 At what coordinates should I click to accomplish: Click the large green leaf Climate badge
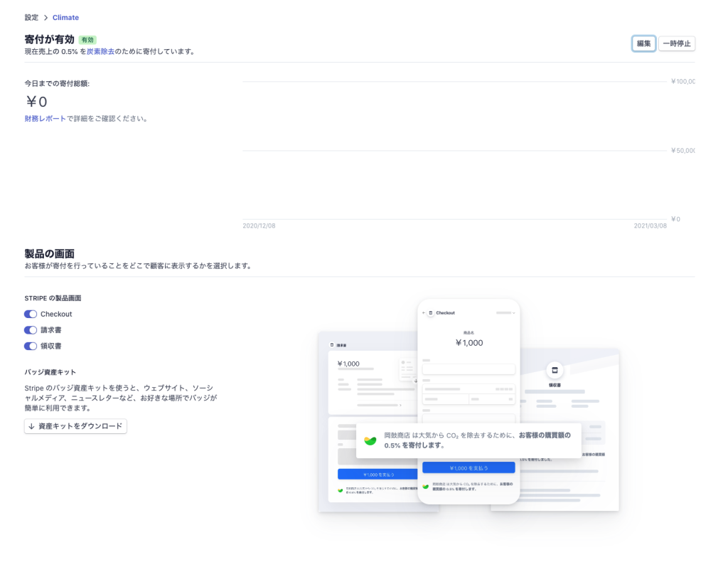click(x=370, y=440)
